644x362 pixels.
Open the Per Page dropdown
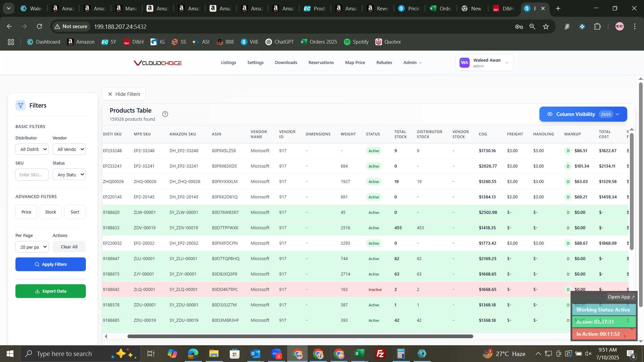pos(32,247)
